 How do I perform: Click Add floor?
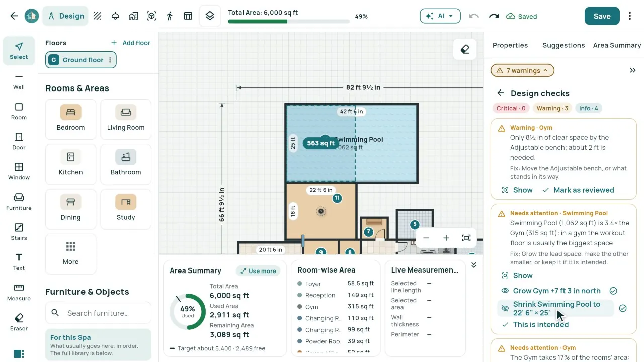tap(131, 43)
